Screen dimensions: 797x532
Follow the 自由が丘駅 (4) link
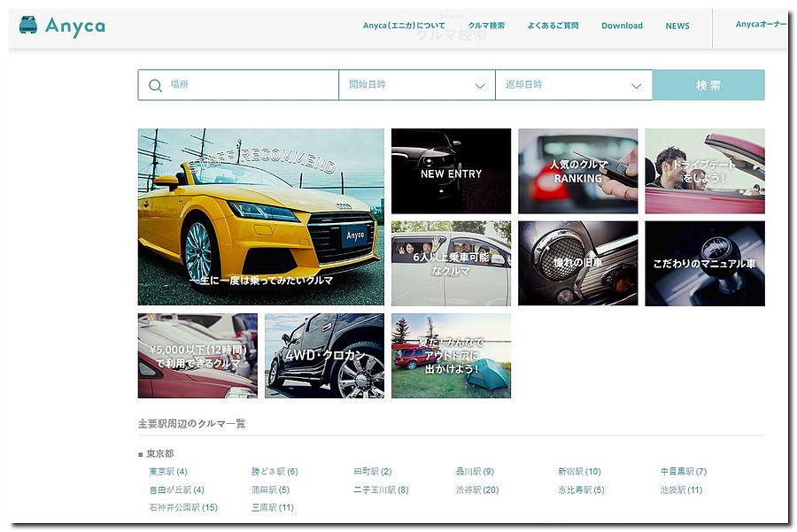pyautogui.click(x=176, y=490)
